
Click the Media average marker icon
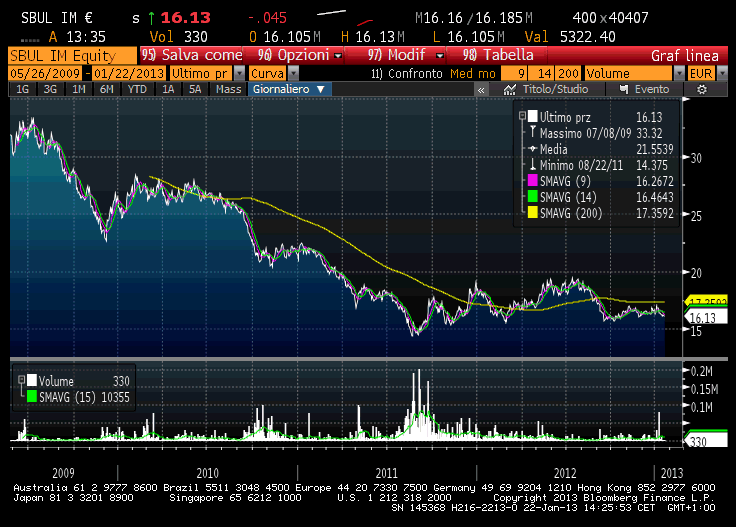point(533,149)
